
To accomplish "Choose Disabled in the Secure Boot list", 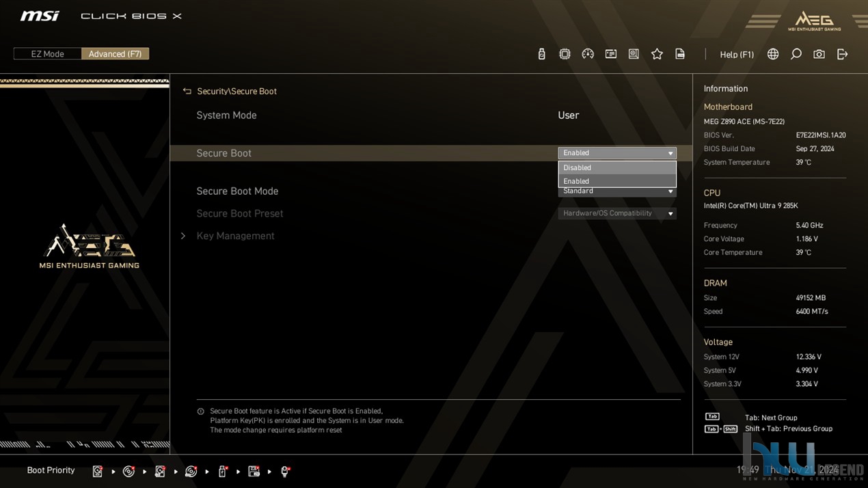I will [617, 167].
